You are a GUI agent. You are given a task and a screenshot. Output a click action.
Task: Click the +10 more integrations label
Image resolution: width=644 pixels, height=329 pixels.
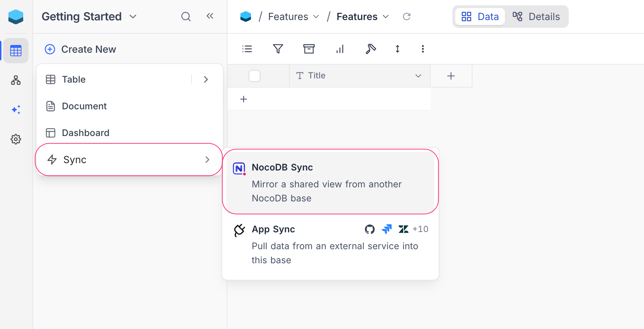[420, 229]
